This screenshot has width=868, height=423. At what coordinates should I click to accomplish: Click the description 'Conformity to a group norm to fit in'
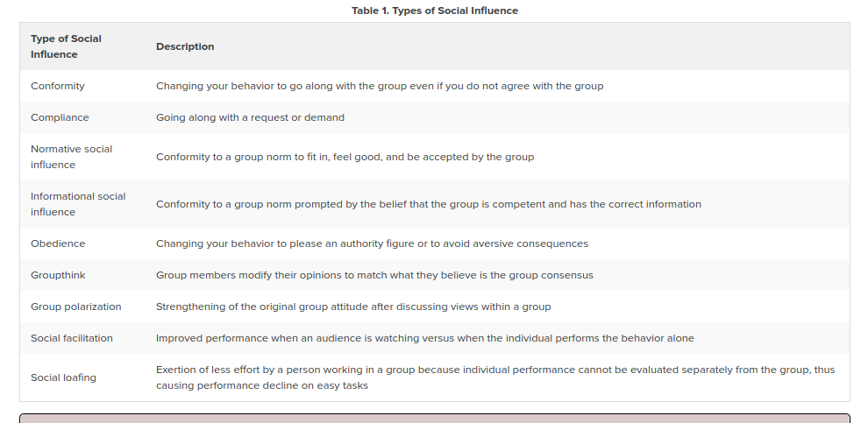coord(345,157)
